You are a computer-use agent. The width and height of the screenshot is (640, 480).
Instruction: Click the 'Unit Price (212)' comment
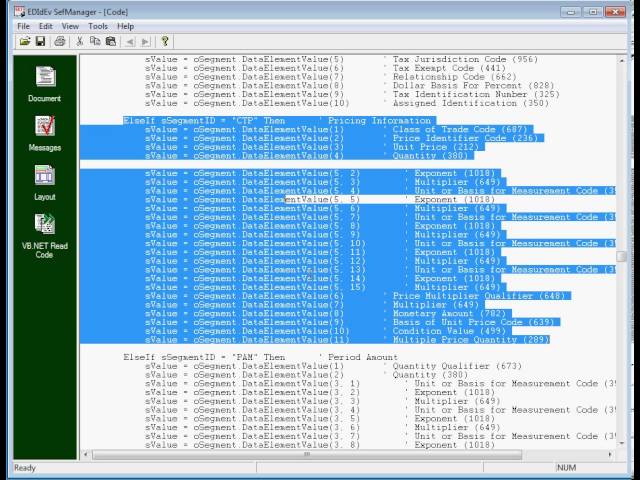pyautogui.click(x=436, y=147)
